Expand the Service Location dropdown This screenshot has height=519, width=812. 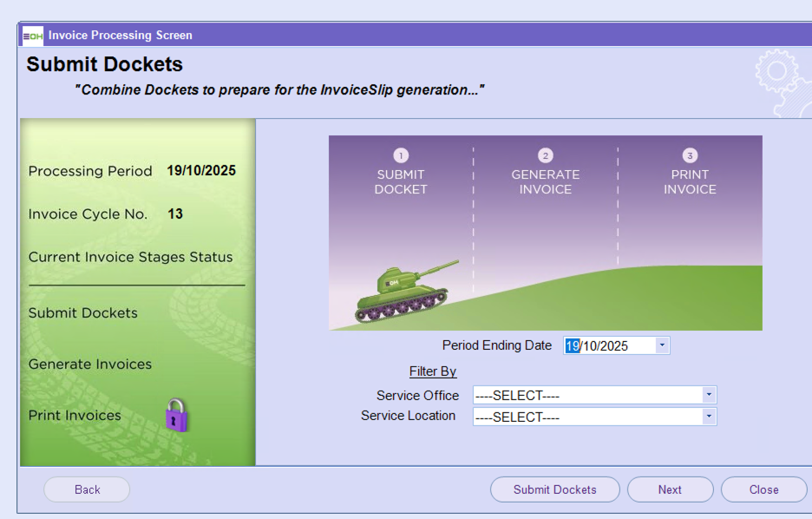(x=709, y=417)
